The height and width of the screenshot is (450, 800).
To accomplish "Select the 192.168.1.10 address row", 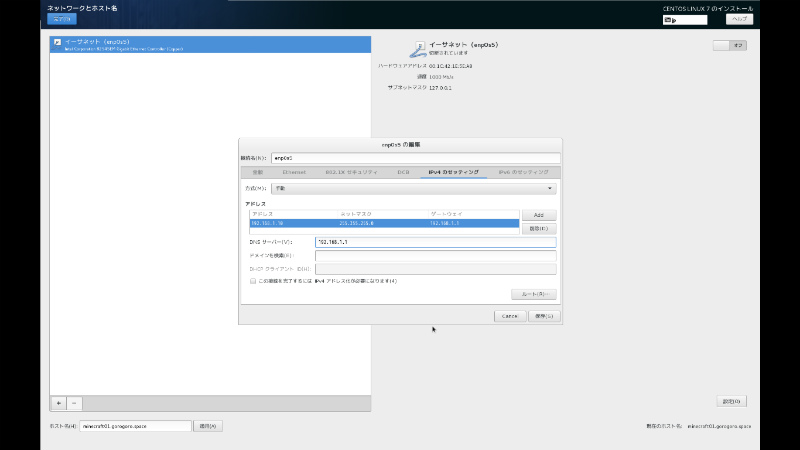I will 384,224.
